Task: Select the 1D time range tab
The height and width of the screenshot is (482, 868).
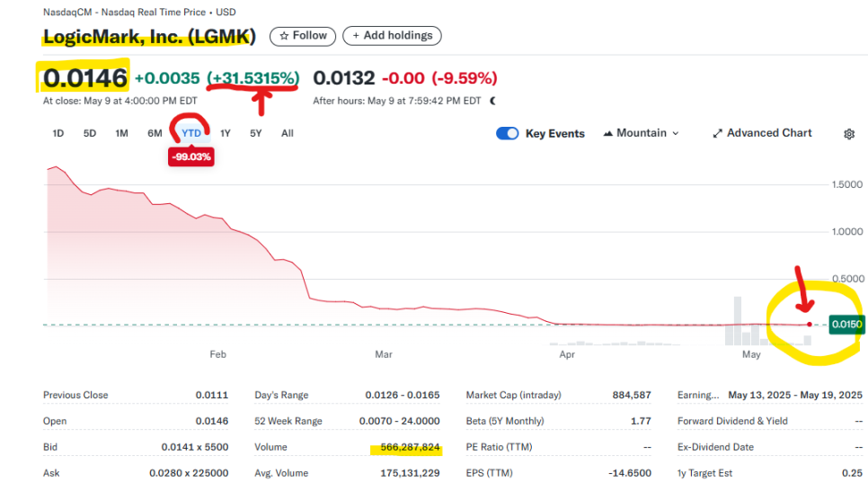Action: (58, 133)
